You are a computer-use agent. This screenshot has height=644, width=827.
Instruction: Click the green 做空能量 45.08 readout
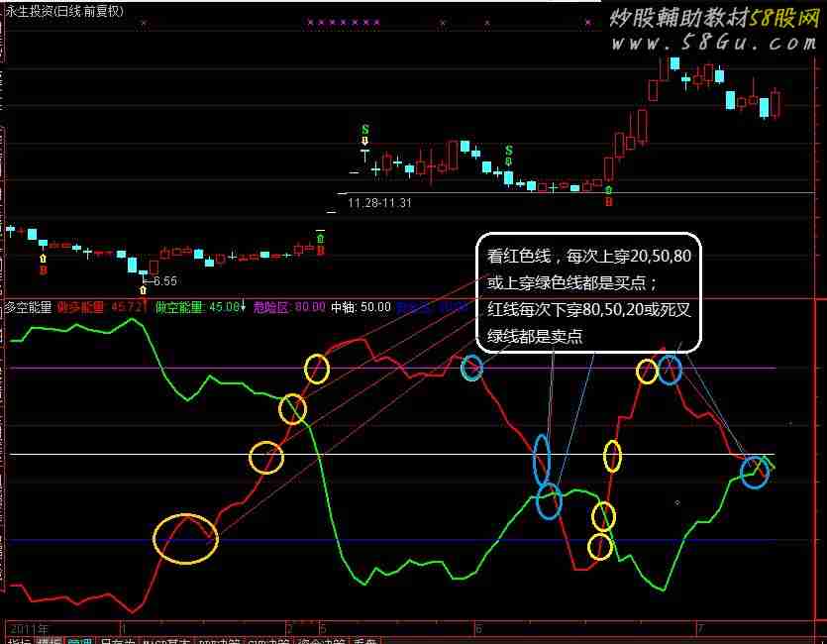tap(198, 307)
